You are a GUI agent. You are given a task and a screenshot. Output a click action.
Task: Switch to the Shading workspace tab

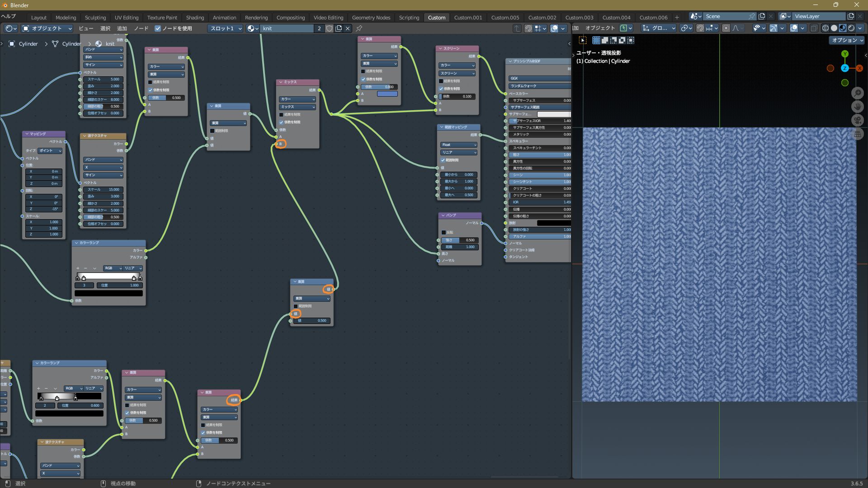pos(195,17)
